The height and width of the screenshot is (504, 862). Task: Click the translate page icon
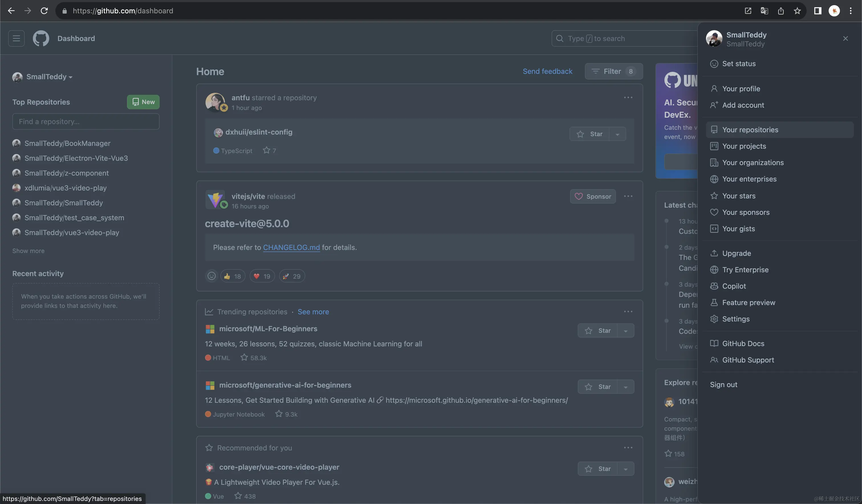764,11
